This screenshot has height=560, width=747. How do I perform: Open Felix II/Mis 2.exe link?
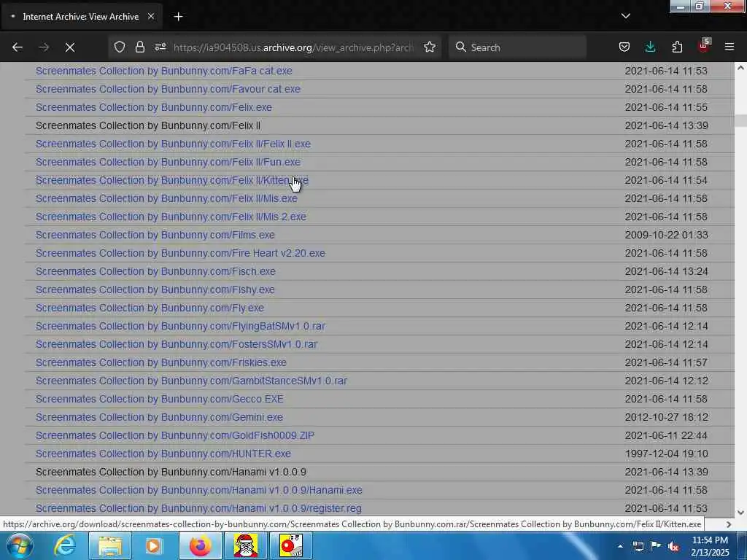coord(171,217)
